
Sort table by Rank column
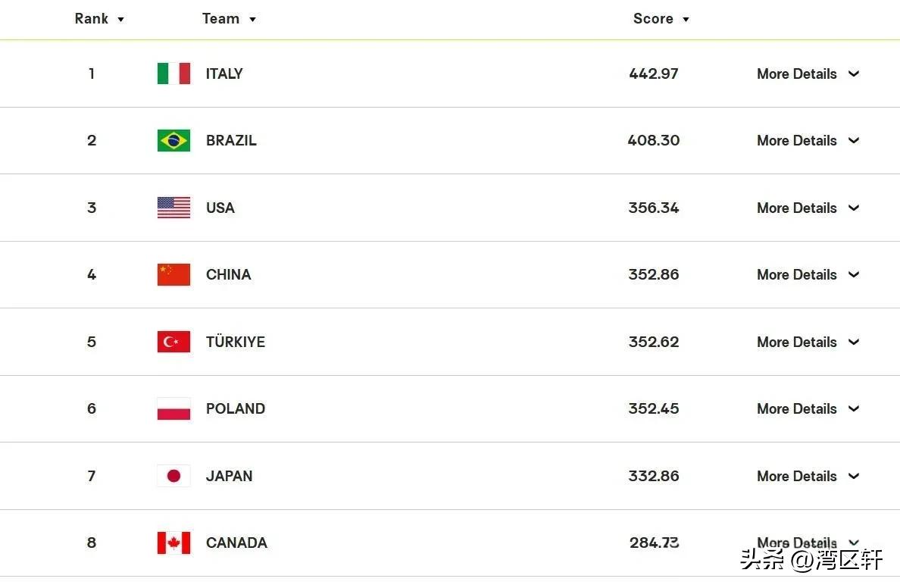click(x=99, y=19)
